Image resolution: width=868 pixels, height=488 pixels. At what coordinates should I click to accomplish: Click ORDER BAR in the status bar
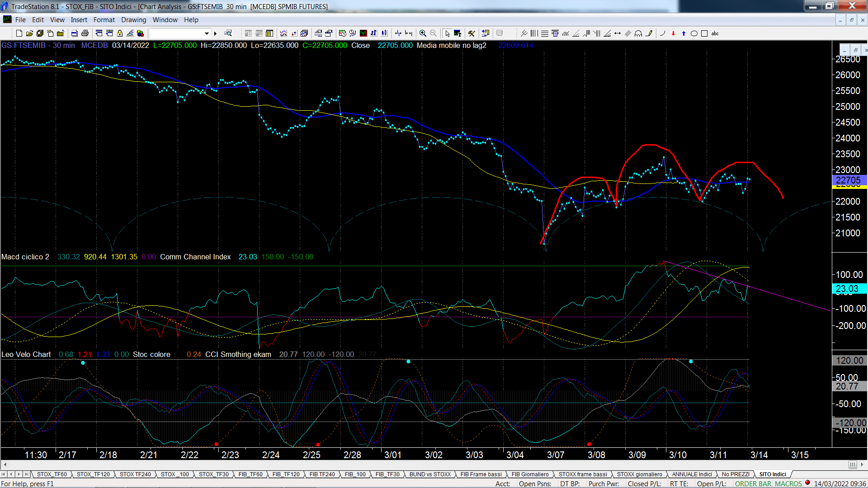click(x=753, y=483)
